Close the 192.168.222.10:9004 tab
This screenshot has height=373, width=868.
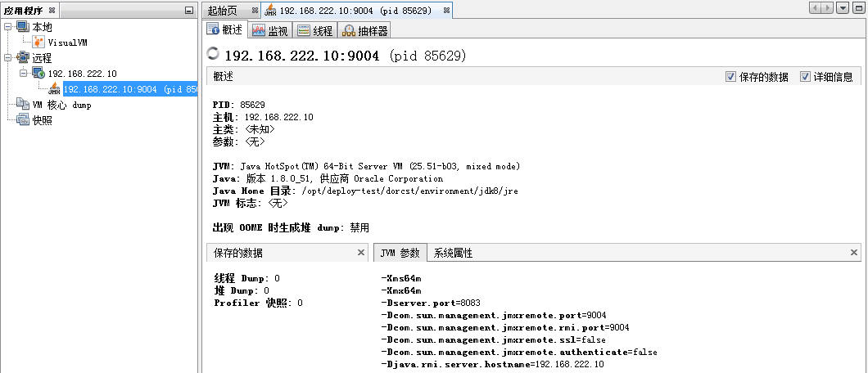click(447, 11)
